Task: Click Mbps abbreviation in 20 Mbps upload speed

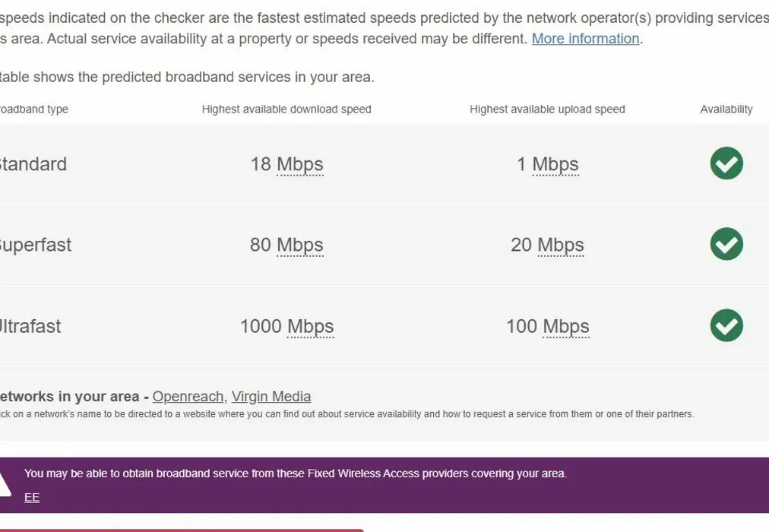Action: pyautogui.click(x=561, y=245)
